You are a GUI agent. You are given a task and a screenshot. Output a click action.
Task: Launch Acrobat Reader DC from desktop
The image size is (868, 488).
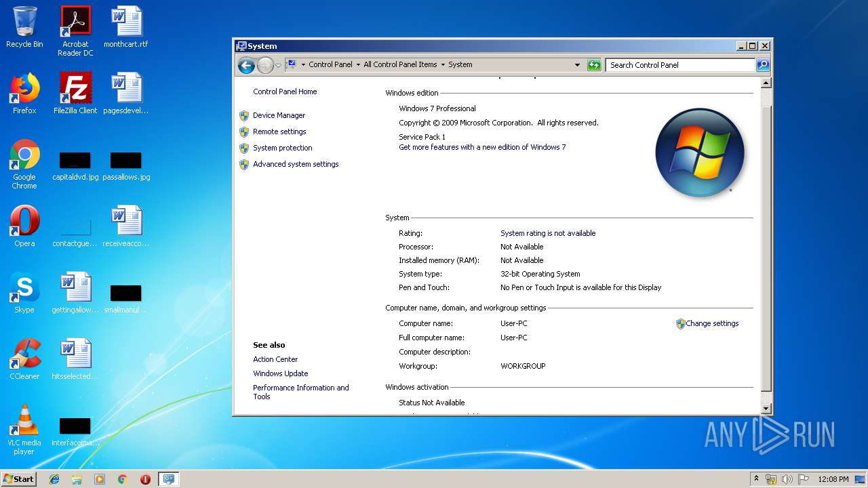[75, 31]
